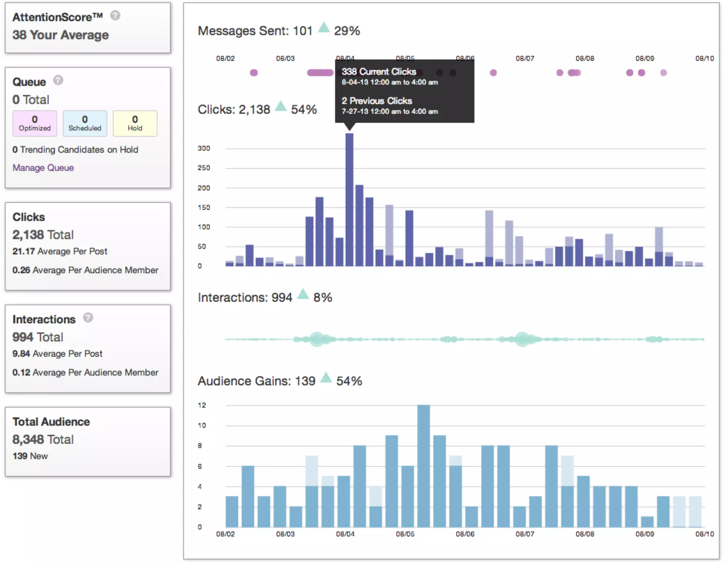This screenshot has height=562, width=728.
Task: Click the Interactions help question mark icon
Action: click(88, 318)
